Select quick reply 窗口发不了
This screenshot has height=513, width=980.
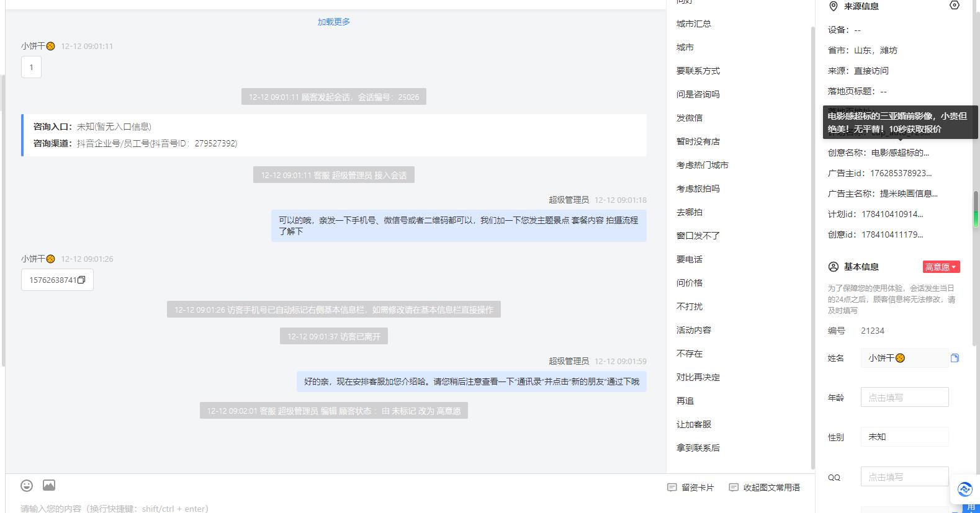point(698,236)
